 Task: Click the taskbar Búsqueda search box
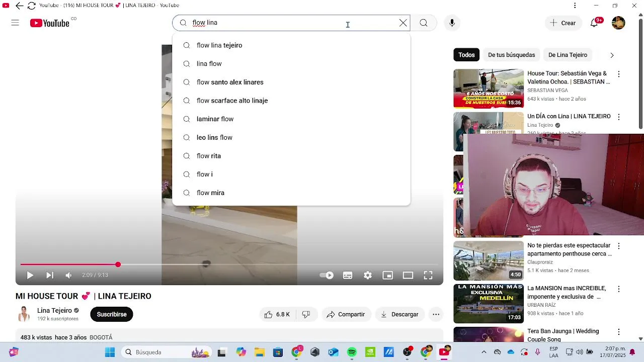click(167, 352)
